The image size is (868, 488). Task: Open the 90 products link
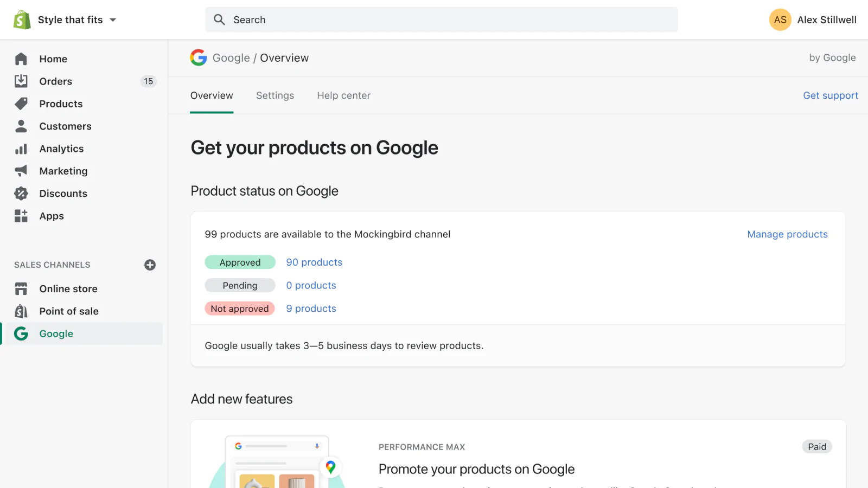(314, 262)
